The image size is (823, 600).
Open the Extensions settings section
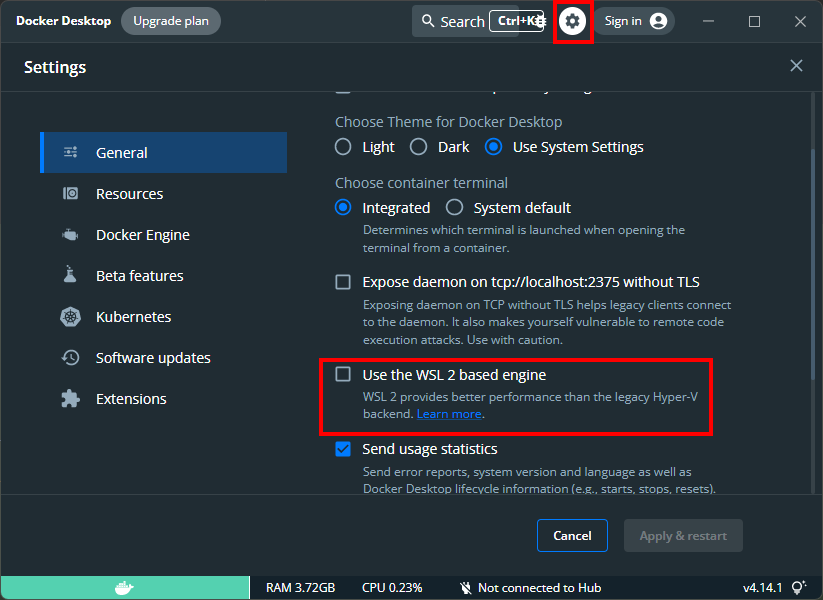164,398
